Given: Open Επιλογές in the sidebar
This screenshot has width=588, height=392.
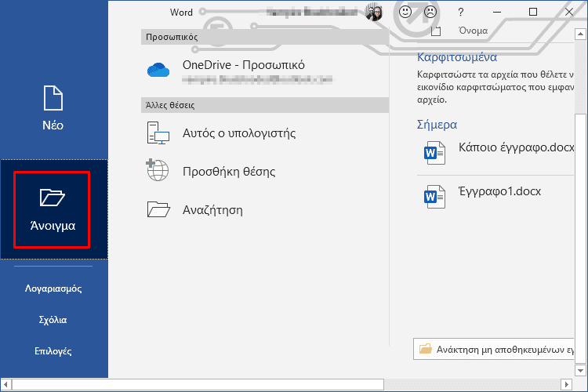Looking at the screenshot, I should pyautogui.click(x=53, y=351).
